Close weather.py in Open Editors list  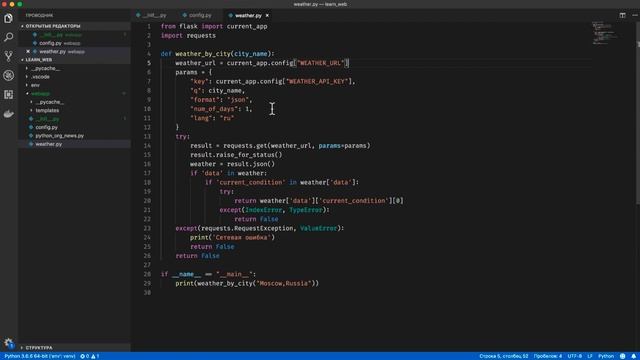point(28,51)
